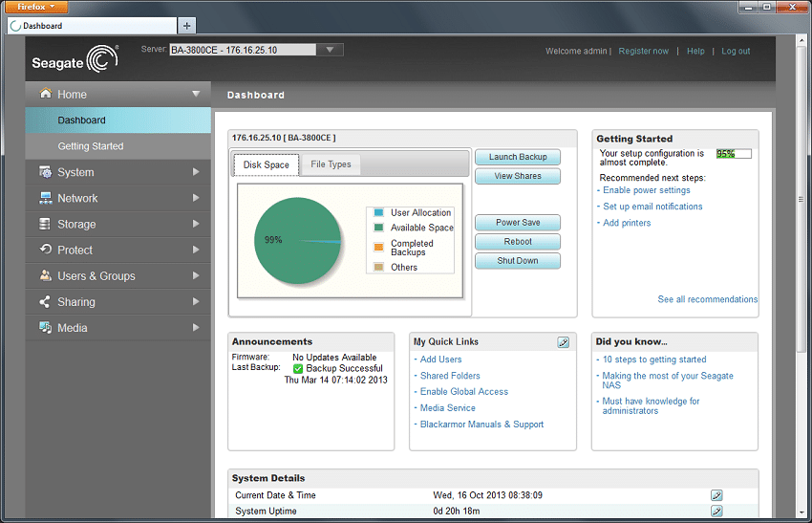Click the Log out link
The image size is (812, 523).
[x=736, y=51]
